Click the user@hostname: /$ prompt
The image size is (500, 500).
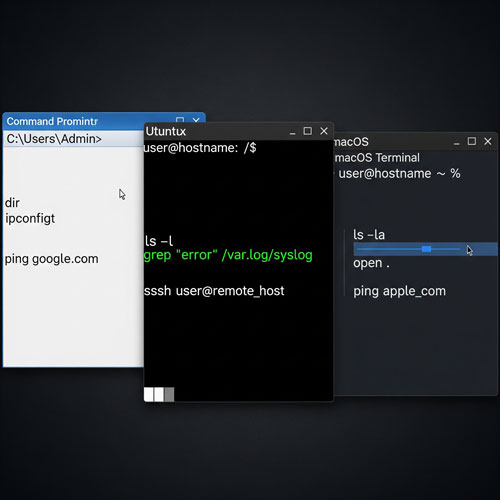(x=200, y=148)
